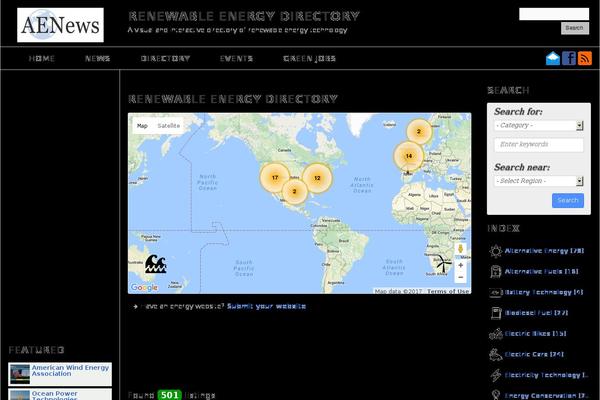The image size is (600, 400).
Task: Open the Category dropdown
Action: coord(538,126)
